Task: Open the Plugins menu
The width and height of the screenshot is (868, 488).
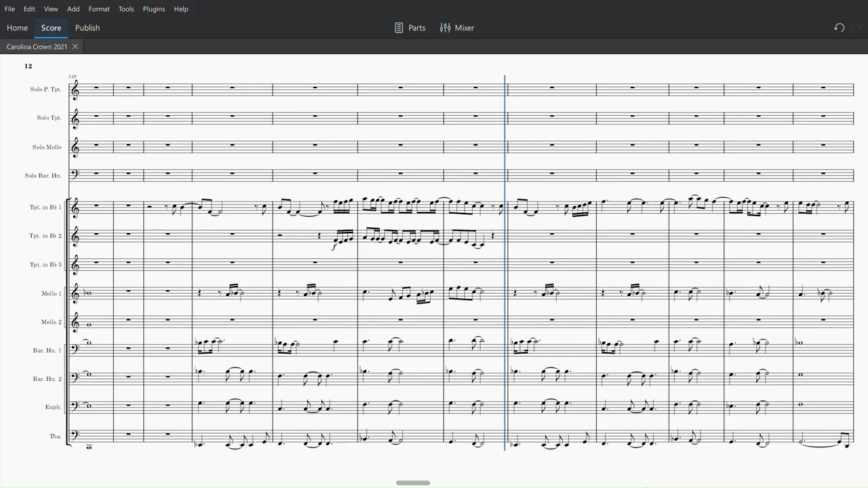Action: coord(154,9)
